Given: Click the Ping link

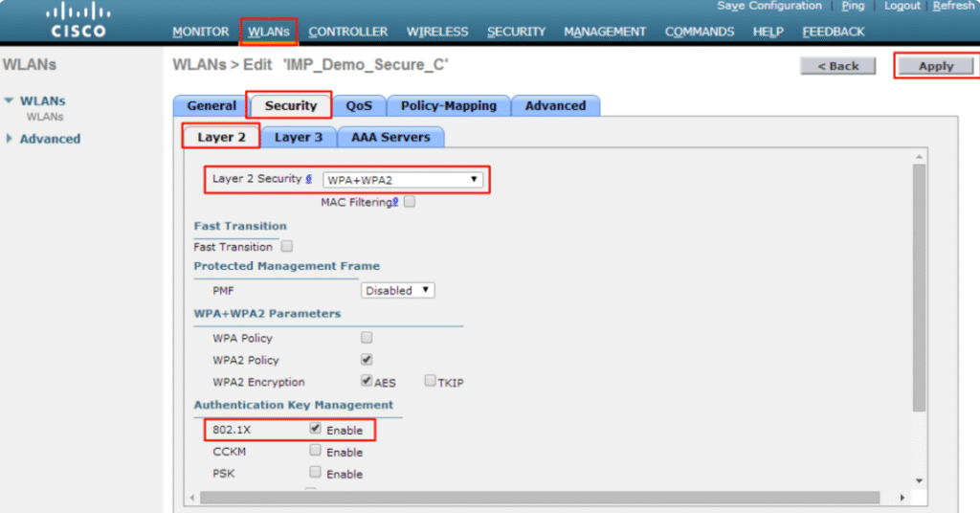Looking at the screenshot, I should (853, 6).
